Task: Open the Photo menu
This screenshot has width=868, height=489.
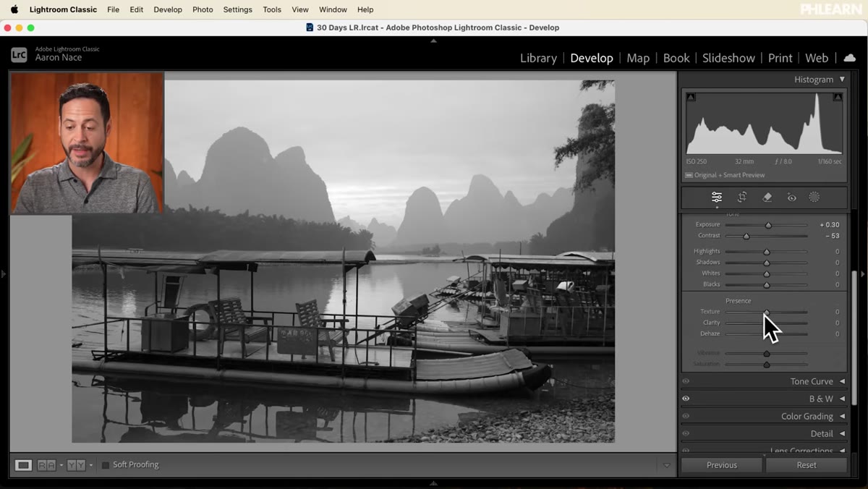Action: coord(203,9)
